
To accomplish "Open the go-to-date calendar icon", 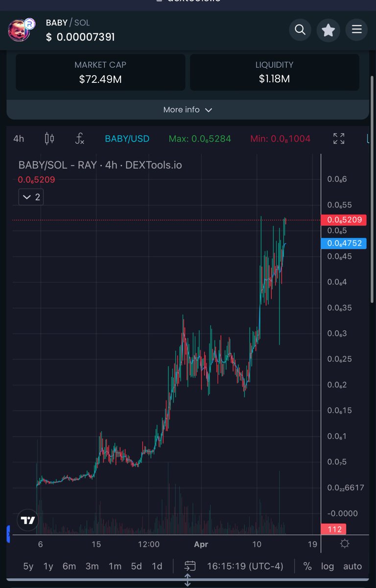I will click(x=190, y=566).
